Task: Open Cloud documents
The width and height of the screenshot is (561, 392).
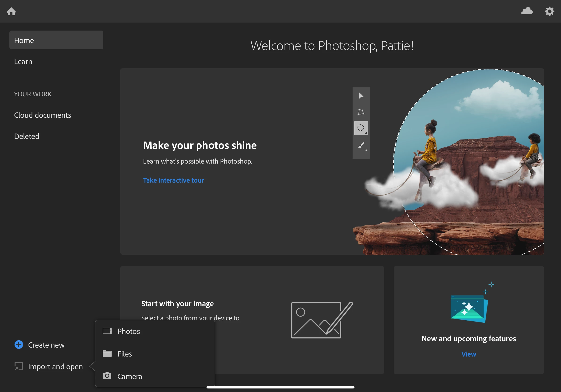Action: click(43, 115)
